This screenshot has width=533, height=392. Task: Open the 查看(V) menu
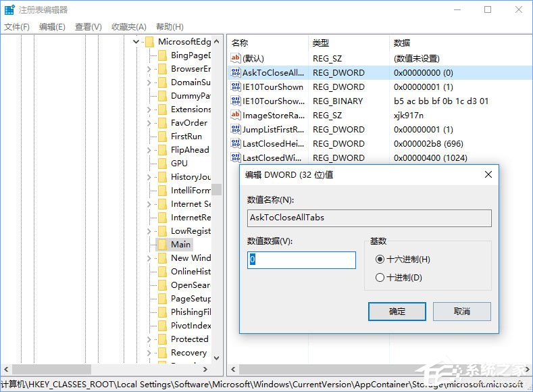click(88, 27)
